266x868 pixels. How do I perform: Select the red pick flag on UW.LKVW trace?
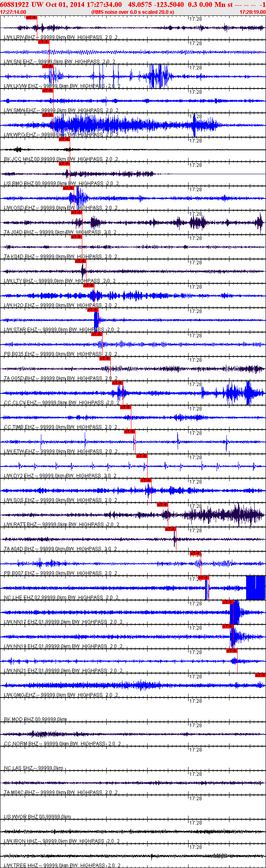[x=47, y=66]
